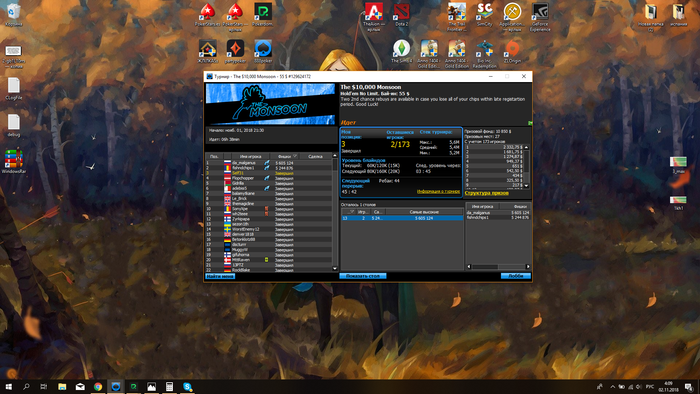This screenshot has width=700, height=394.
Task: Click the Имя игрока column header in player list
Action: pos(250,157)
